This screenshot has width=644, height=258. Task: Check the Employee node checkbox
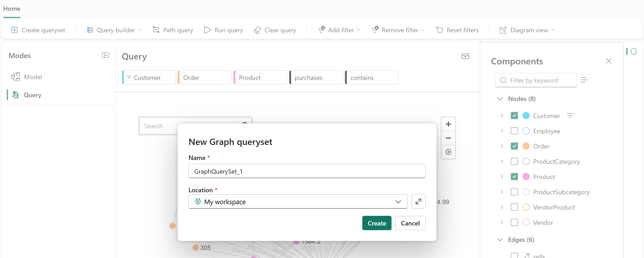514,131
